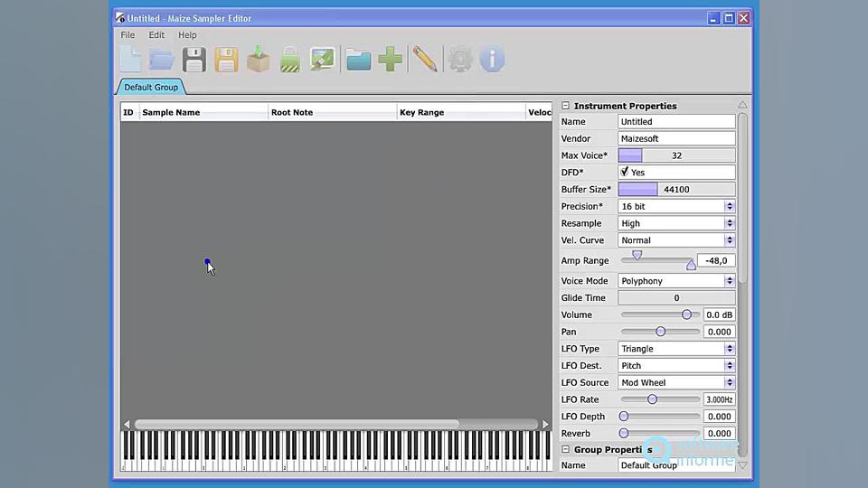The width and height of the screenshot is (868, 488).
Task: Click the green plus add icon
Action: pyautogui.click(x=391, y=60)
